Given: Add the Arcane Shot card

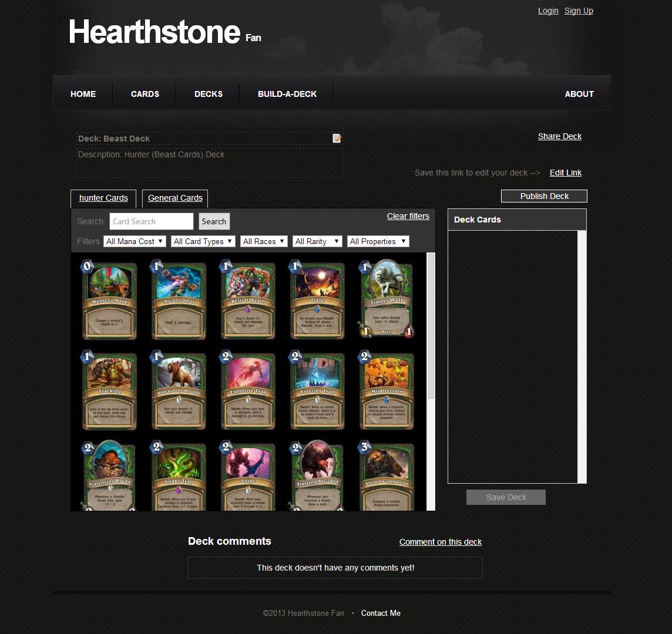Looking at the screenshot, I should point(179,299).
